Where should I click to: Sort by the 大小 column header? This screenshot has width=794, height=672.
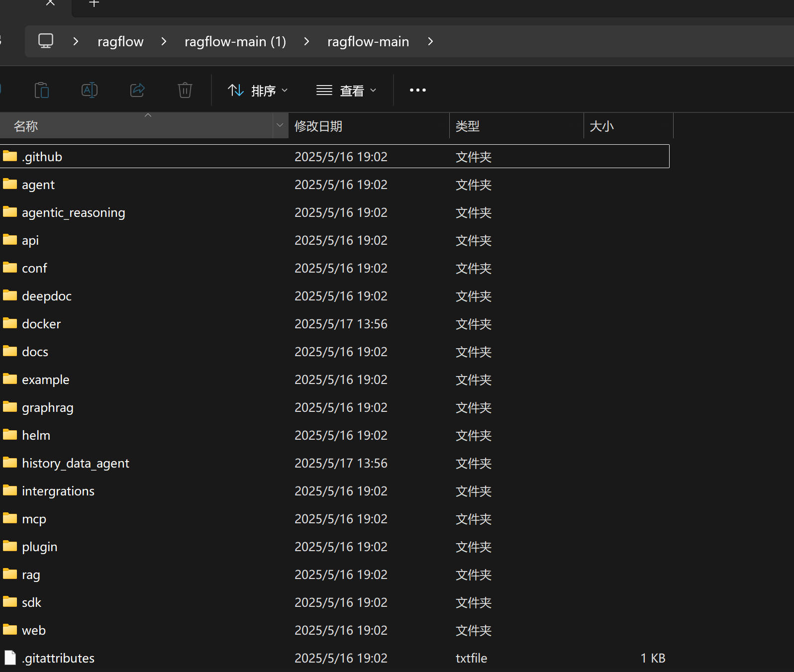[628, 126]
